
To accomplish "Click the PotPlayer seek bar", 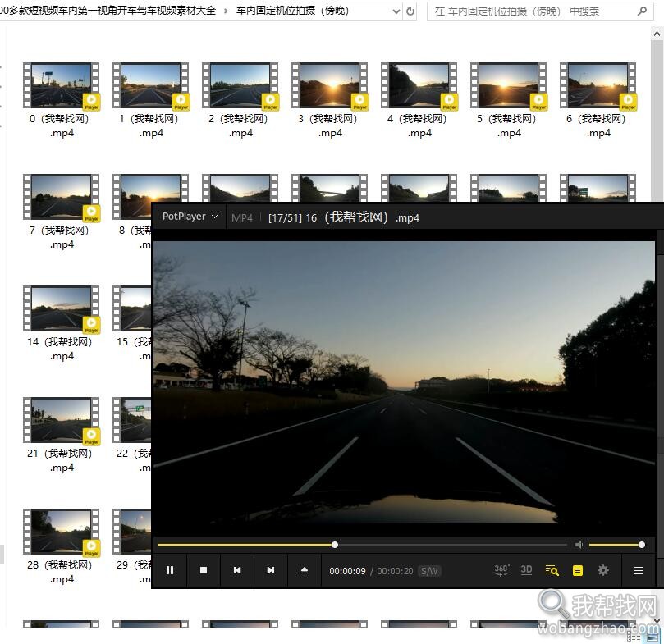I will (x=362, y=545).
